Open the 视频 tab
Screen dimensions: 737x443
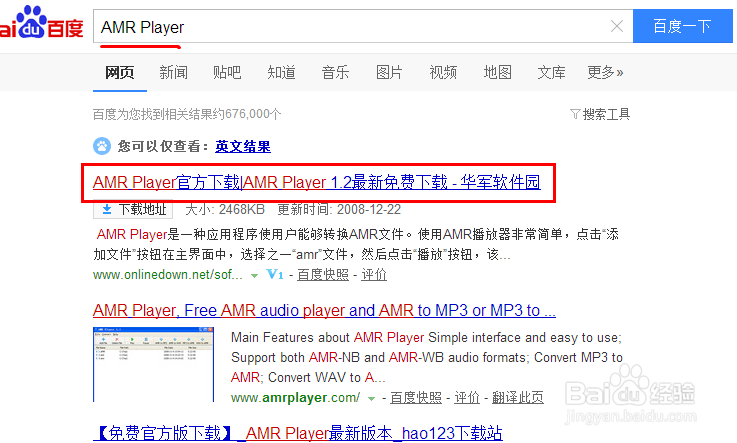(443, 72)
